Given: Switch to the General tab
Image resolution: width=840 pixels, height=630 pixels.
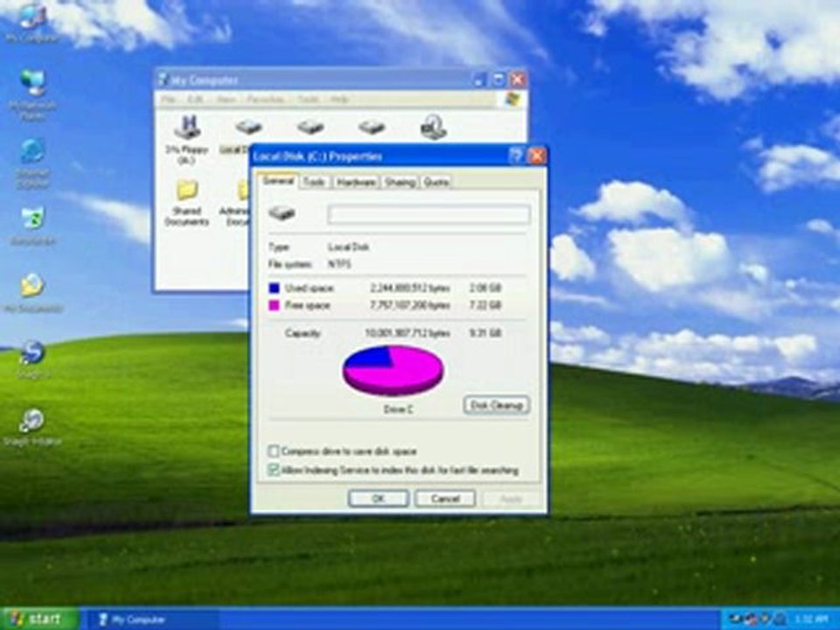Looking at the screenshot, I should [278, 181].
